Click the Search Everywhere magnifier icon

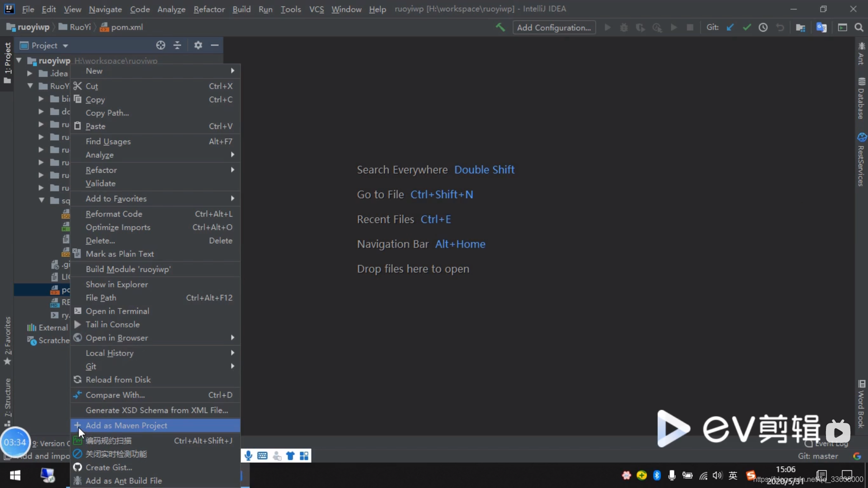859,28
